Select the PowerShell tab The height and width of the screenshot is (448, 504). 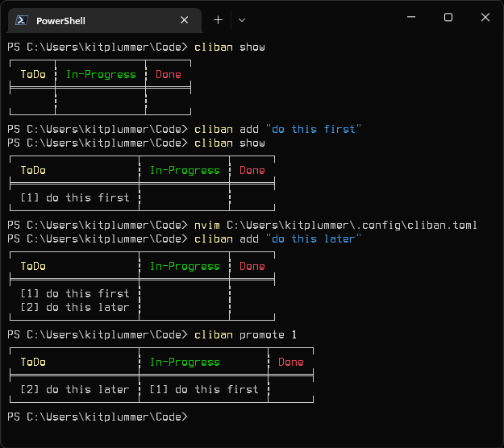(x=105, y=21)
